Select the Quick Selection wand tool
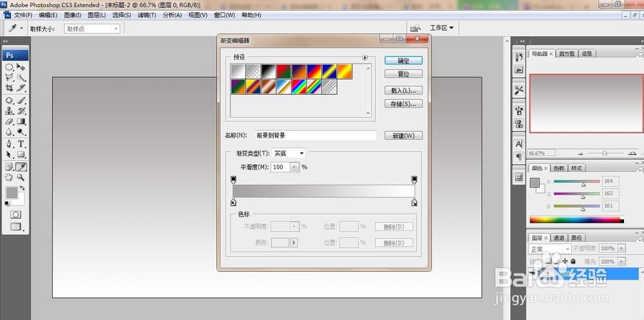Screen dimensions: 644x320 tap(21, 77)
